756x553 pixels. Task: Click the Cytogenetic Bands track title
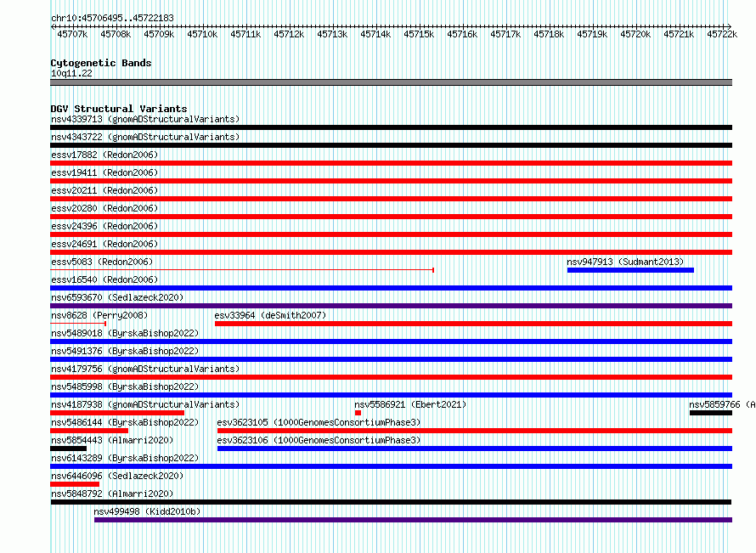101,63
